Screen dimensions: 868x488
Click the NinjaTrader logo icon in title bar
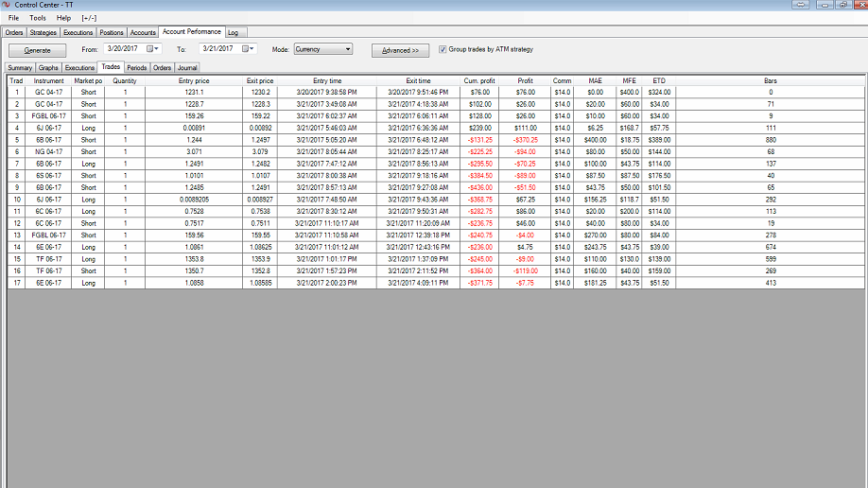(x=6, y=5)
